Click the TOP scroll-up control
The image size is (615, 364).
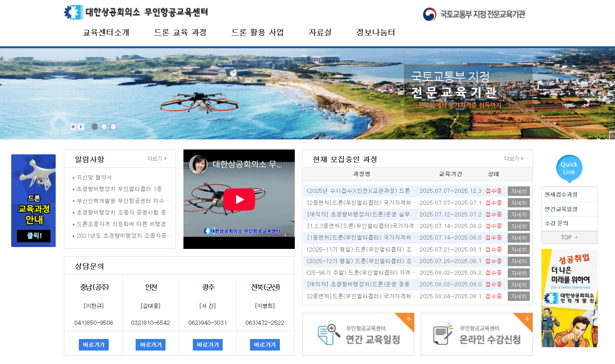tap(569, 237)
